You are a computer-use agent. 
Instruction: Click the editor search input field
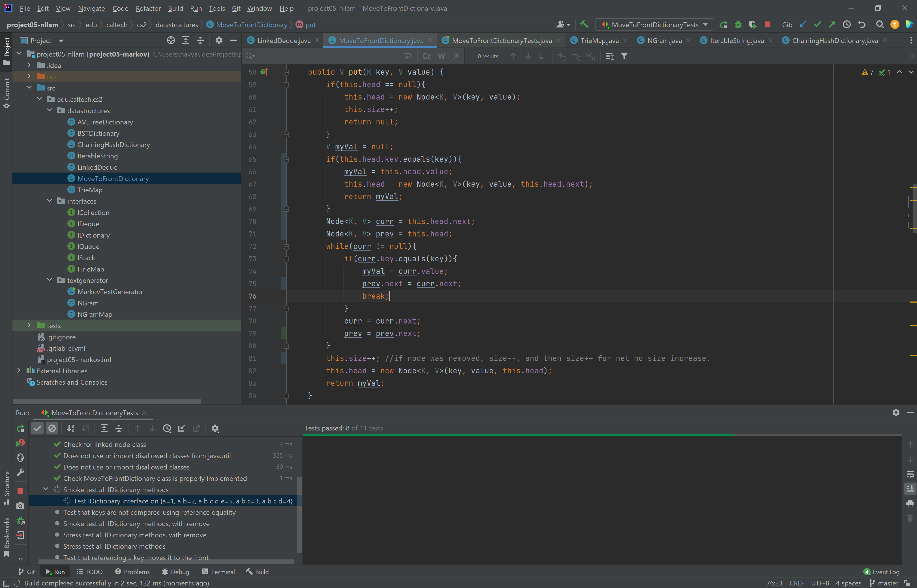[x=325, y=56]
